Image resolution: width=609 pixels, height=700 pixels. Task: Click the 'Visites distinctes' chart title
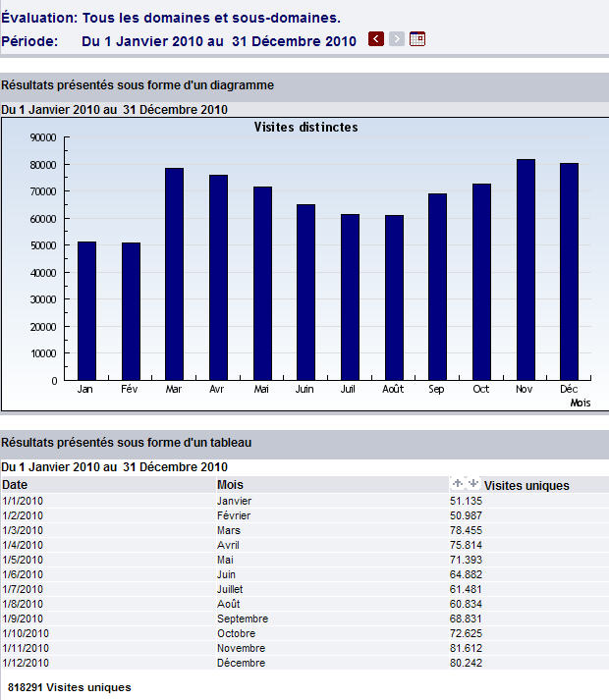point(305,128)
